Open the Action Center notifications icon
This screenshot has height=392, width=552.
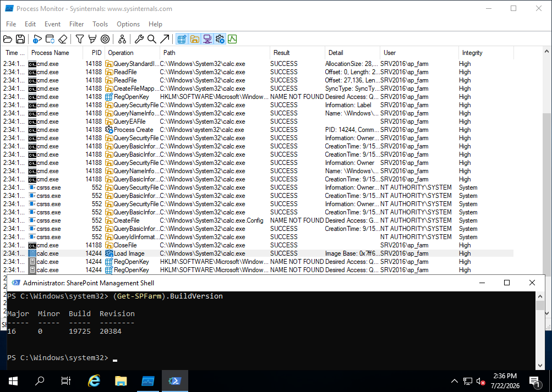(x=535, y=381)
